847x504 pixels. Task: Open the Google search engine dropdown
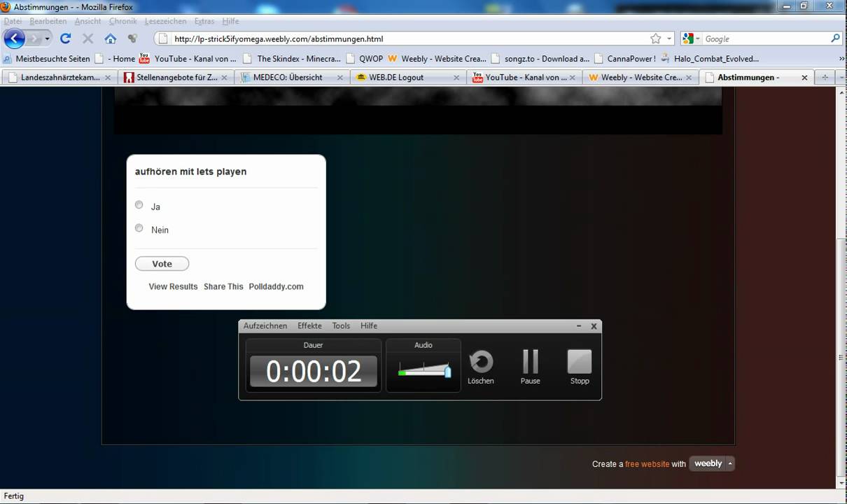coord(692,38)
